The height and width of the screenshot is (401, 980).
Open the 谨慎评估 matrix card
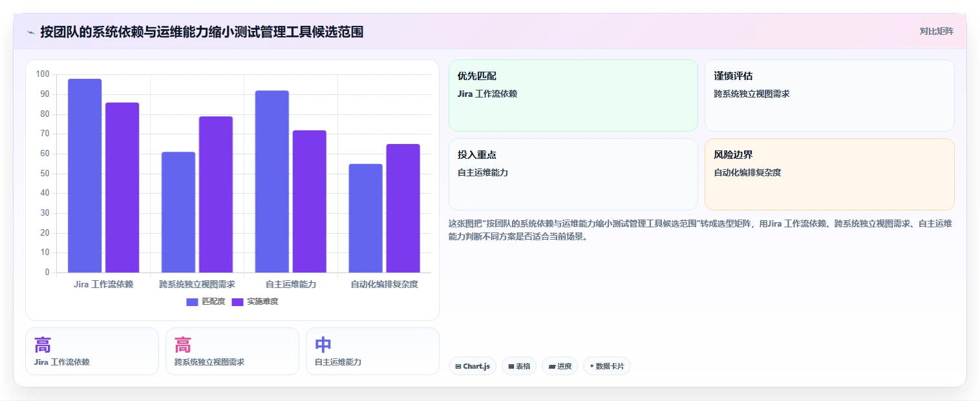[x=829, y=96]
